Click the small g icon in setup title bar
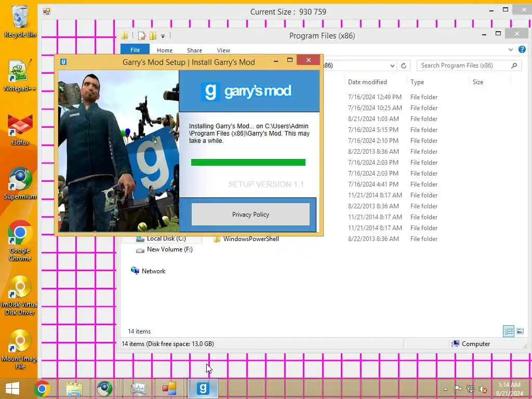This screenshot has width=532, height=399. click(x=63, y=62)
